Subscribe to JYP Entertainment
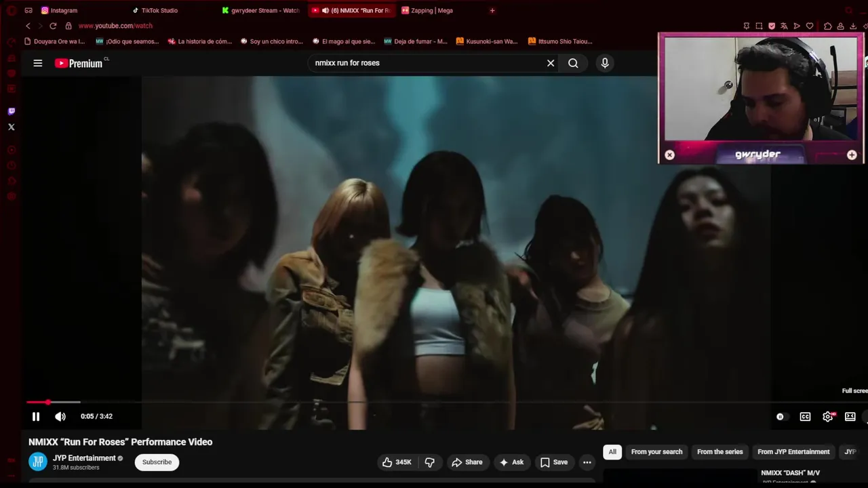Screen dimensions: 868x488 click(x=157, y=462)
